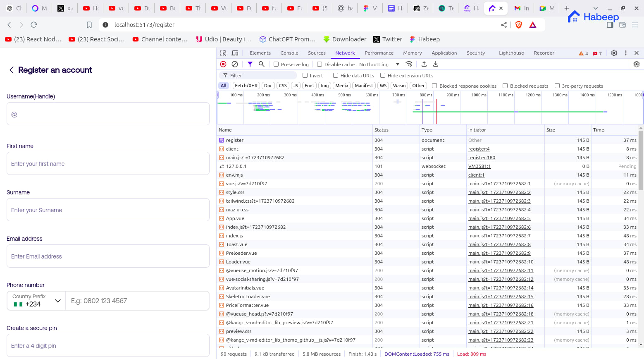Tick the Hide data URLs checkbox
Image resolution: width=644 pixels, height=359 pixels.
[336, 76]
